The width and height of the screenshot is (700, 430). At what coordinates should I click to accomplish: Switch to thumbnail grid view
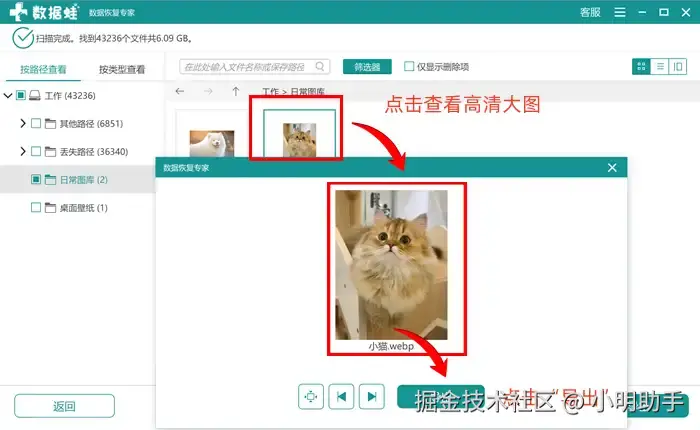click(641, 67)
